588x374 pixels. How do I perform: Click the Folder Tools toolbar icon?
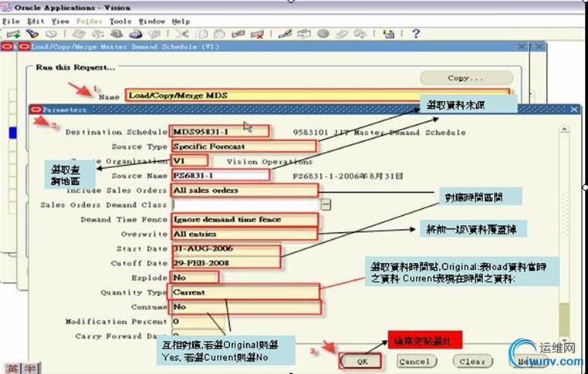point(360,34)
